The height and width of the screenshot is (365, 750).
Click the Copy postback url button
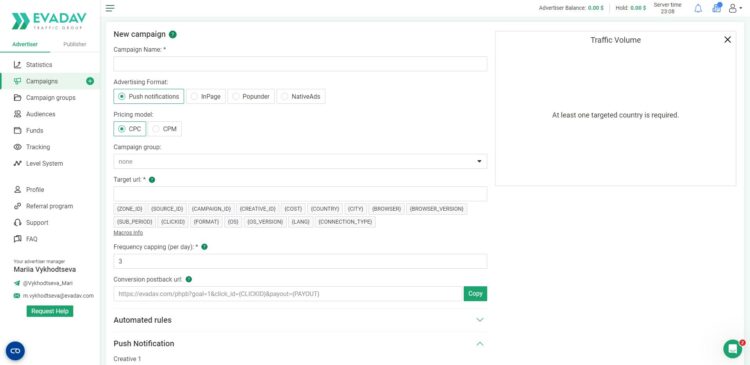click(x=475, y=294)
